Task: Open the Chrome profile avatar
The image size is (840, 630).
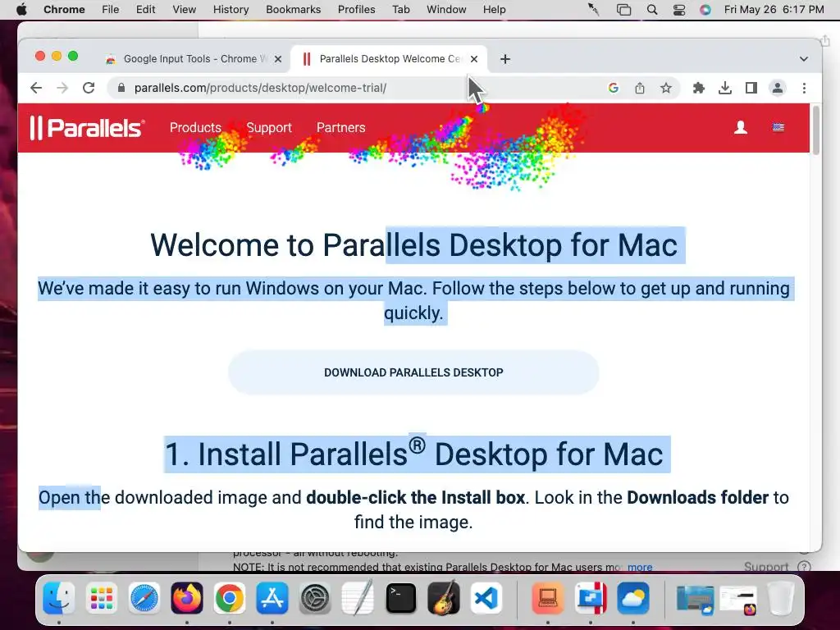Action: [778, 88]
